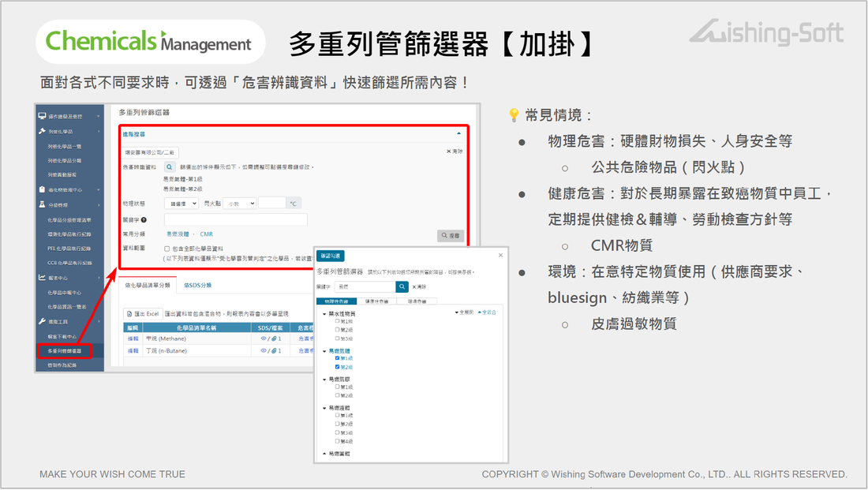The width and height of the screenshot is (868, 490).
Task: Click the SDS/檔案 column header
Action: [x=270, y=327]
